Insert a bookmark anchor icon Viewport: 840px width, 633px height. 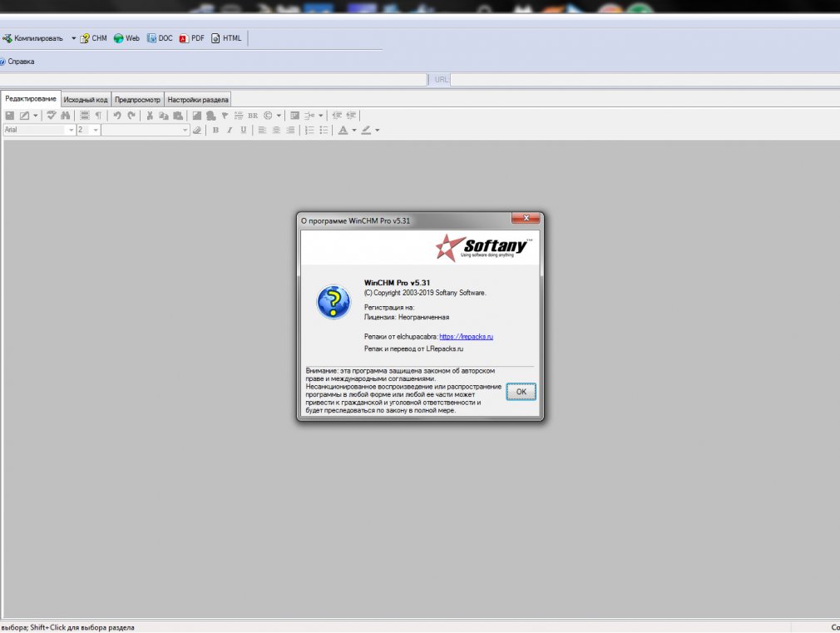pos(225,116)
